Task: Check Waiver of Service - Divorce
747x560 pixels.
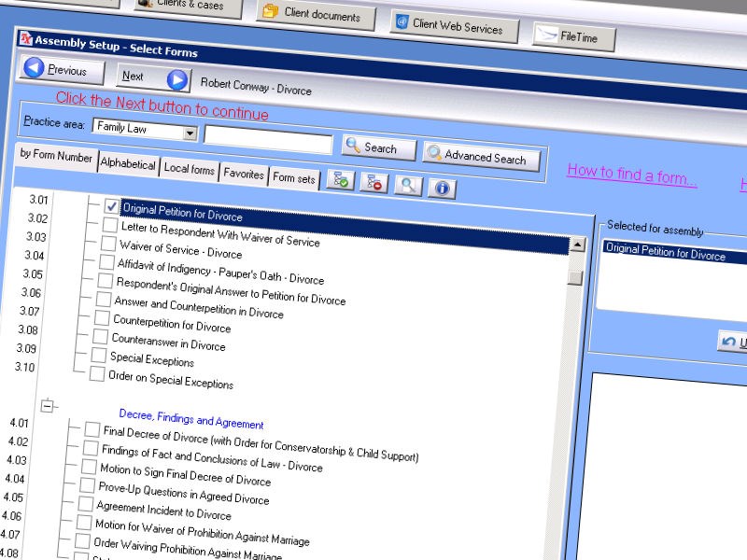Action: (x=108, y=244)
